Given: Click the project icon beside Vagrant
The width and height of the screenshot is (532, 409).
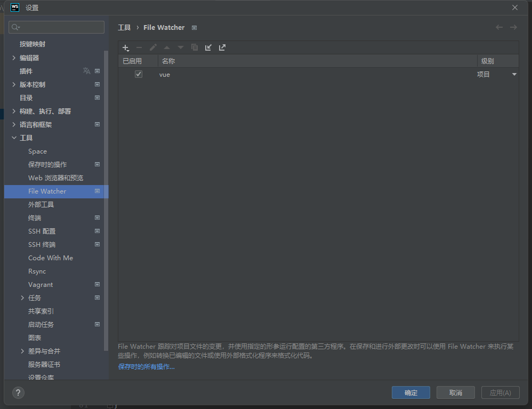Looking at the screenshot, I should [98, 284].
